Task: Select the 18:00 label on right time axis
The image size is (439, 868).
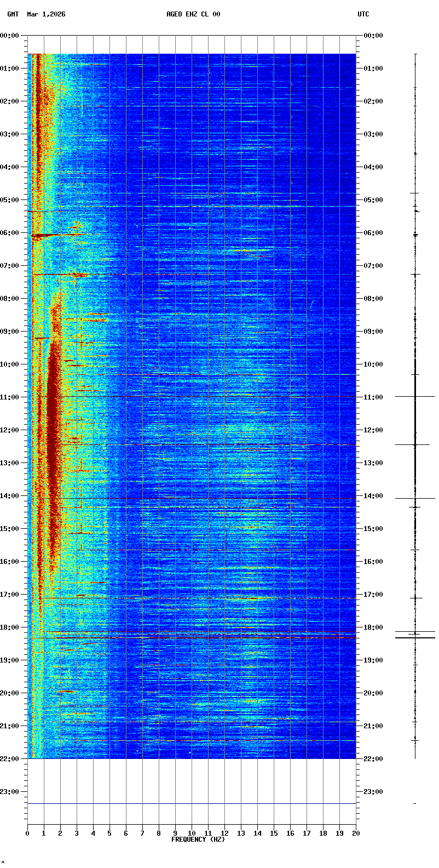Action: pos(373,627)
